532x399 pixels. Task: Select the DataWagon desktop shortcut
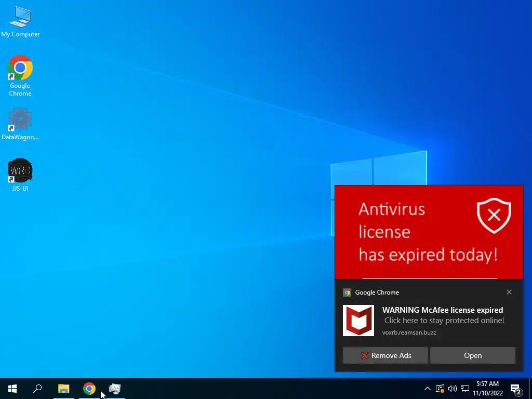[20, 124]
